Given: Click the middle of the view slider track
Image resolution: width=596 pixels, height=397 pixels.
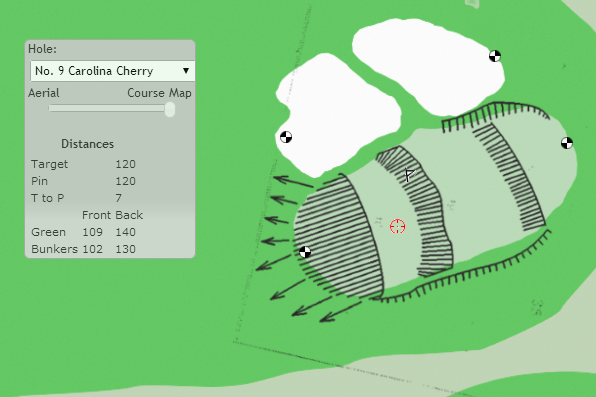Looking at the screenshot, I should pyautogui.click(x=110, y=108).
